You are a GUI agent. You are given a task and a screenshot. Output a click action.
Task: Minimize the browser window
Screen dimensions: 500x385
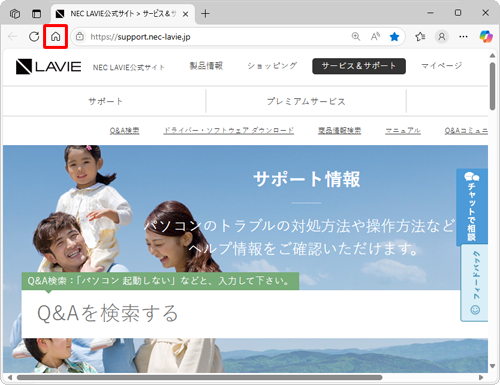click(430, 13)
